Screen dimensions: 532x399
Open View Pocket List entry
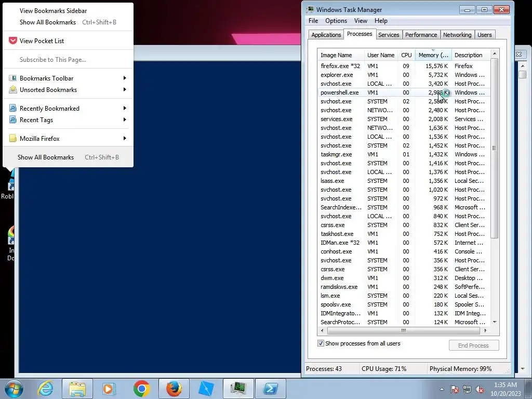coord(68,41)
